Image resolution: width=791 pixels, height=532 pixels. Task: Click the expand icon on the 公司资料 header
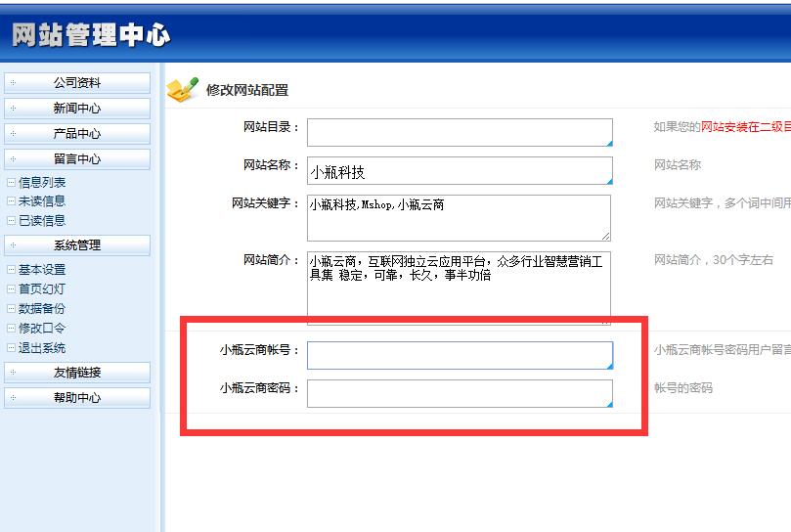pyautogui.click(x=13, y=83)
